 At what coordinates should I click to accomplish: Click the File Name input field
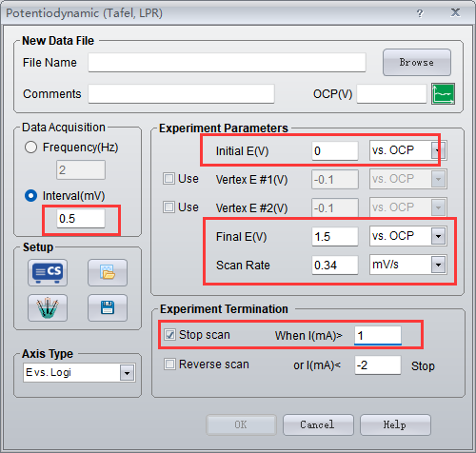tap(227, 63)
